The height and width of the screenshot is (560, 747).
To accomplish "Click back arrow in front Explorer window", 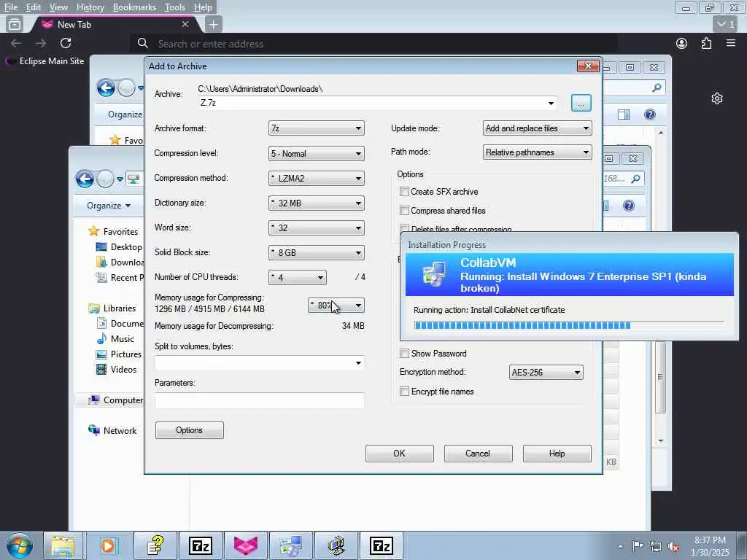I will pyautogui.click(x=85, y=179).
